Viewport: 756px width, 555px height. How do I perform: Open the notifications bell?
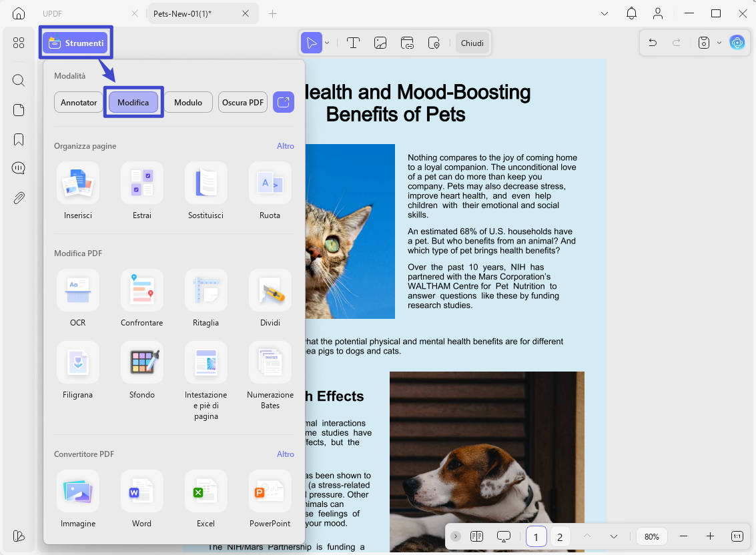[x=631, y=13]
